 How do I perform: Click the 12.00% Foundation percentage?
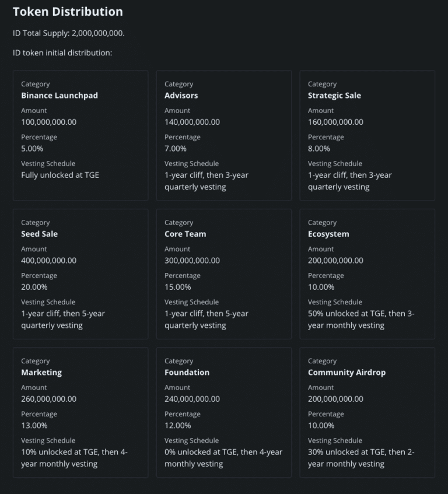tap(178, 426)
